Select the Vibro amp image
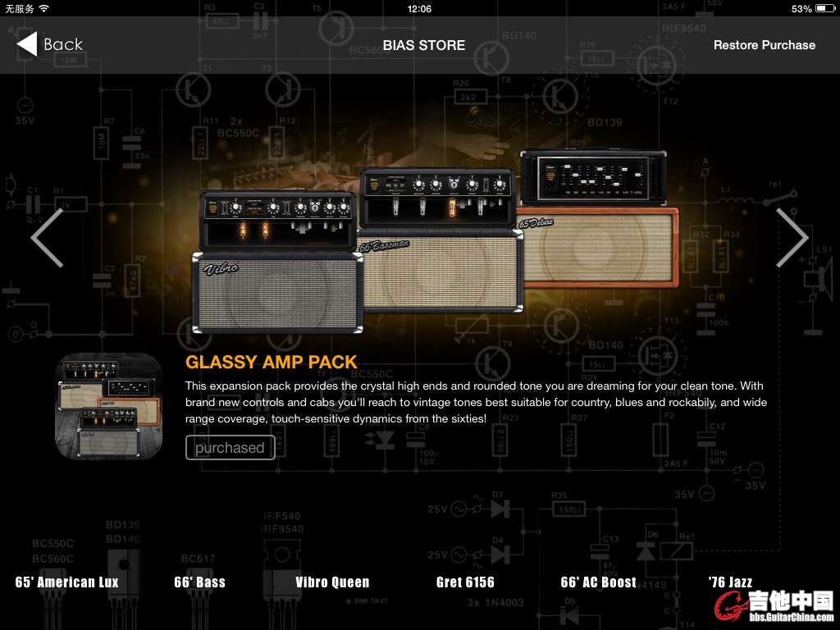The height and width of the screenshot is (630, 840). (278, 262)
